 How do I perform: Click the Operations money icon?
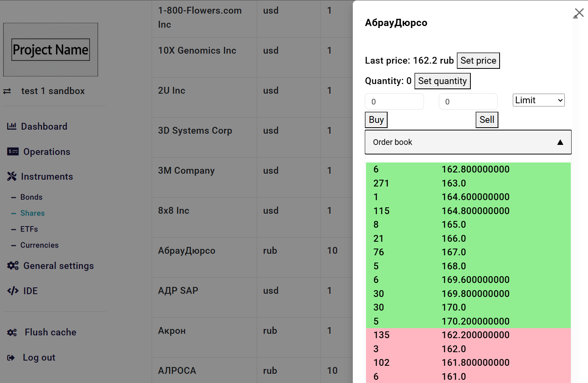pyautogui.click(x=13, y=152)
